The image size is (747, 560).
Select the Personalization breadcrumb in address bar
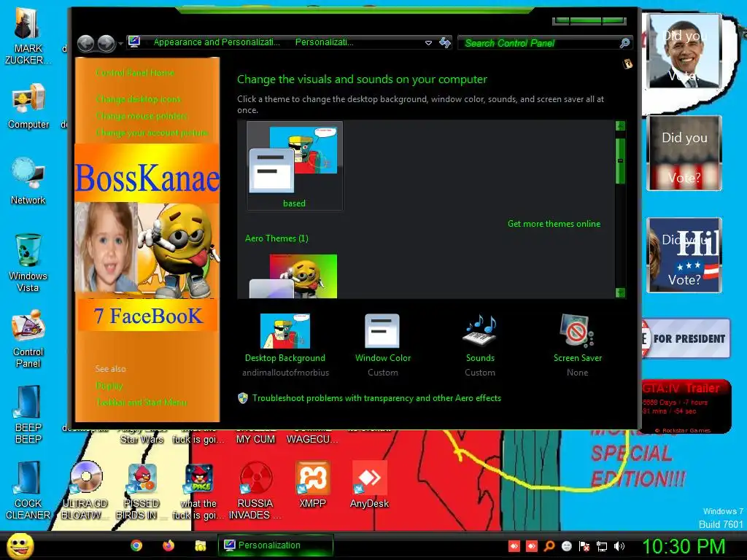click(x=325, y=42)
